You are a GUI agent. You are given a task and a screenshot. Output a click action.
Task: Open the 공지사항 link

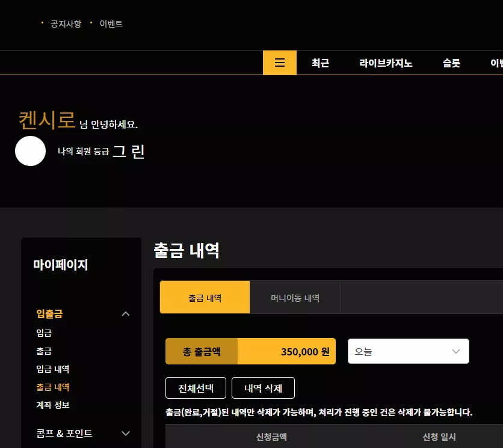(x=66, y=23)
